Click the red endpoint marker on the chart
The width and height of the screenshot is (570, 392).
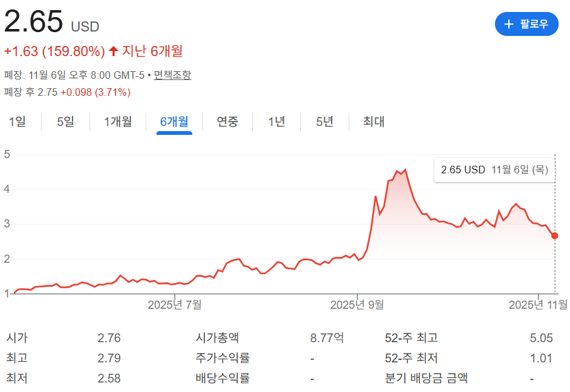[x=554, y=235]
